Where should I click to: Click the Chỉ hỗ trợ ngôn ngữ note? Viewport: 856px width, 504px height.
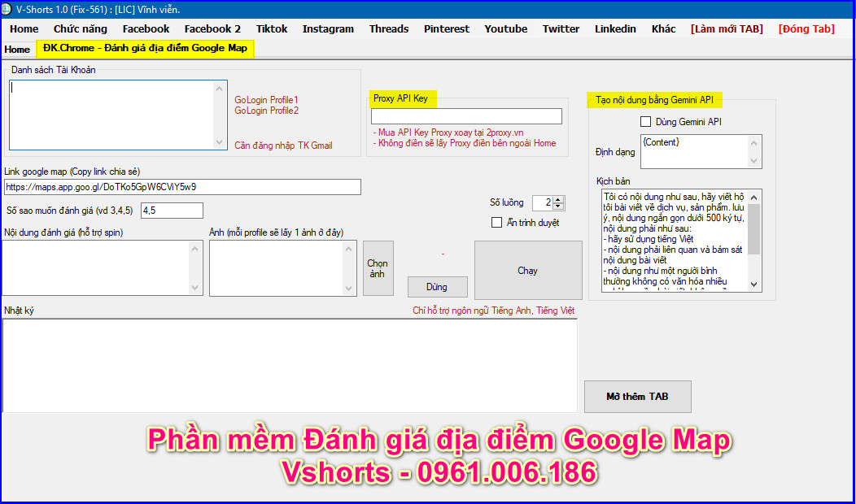494,311
